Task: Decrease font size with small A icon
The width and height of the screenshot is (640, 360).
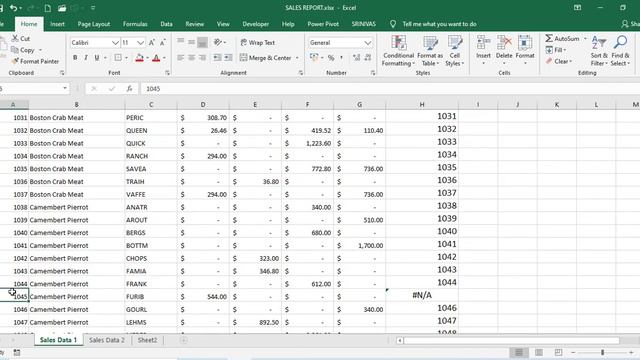Action: point(162,42)
